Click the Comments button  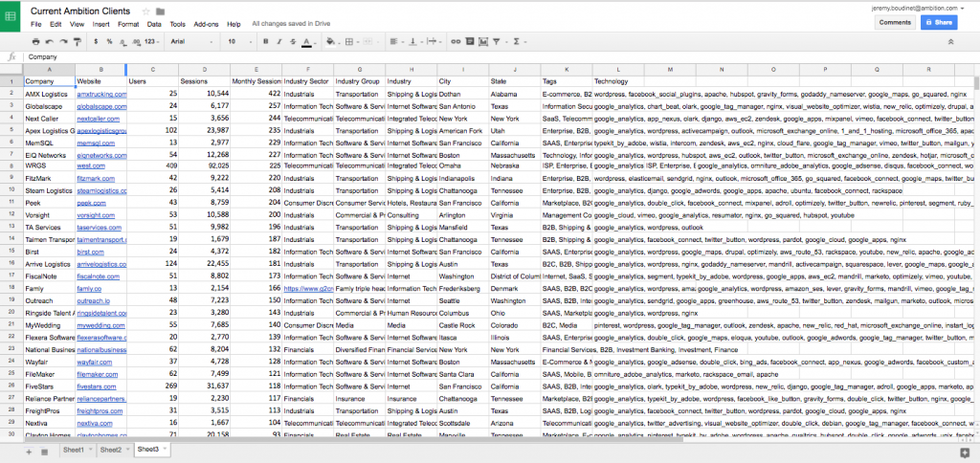click(895, 23)
